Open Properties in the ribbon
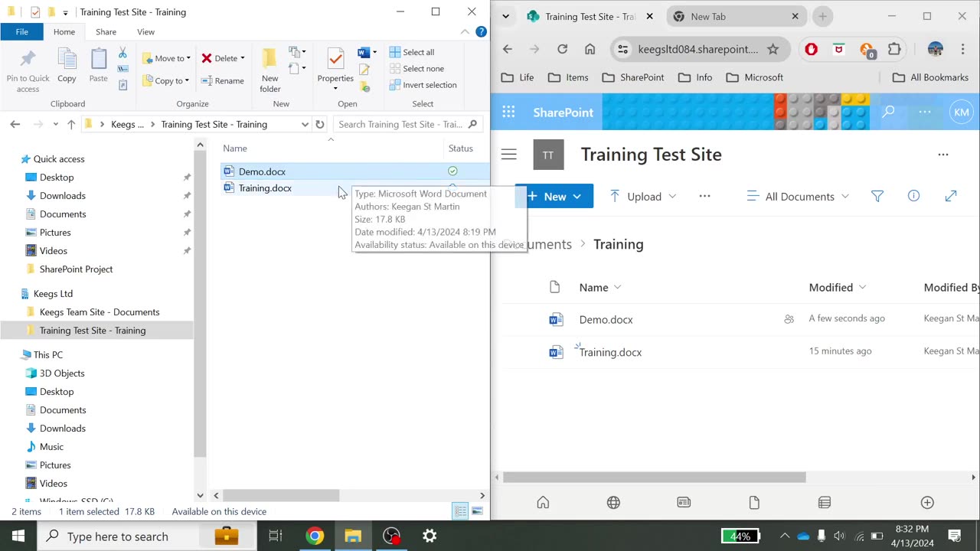The width and height of the screenshot is (980, 551). (x=335, y=69)
